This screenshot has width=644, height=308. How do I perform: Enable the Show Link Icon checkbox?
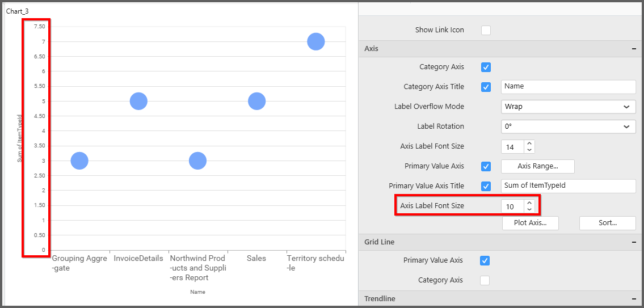pos(486,30)
